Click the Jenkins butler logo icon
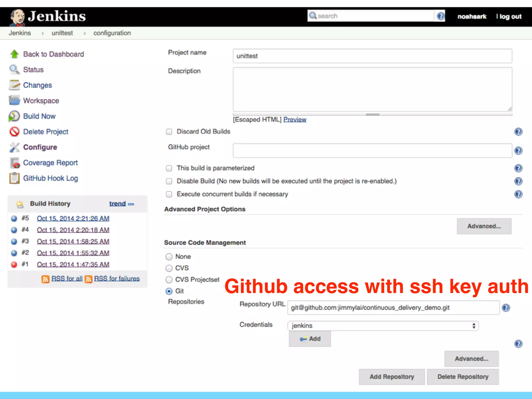This screenshot has height=399, width=532. tap(18, 17)
